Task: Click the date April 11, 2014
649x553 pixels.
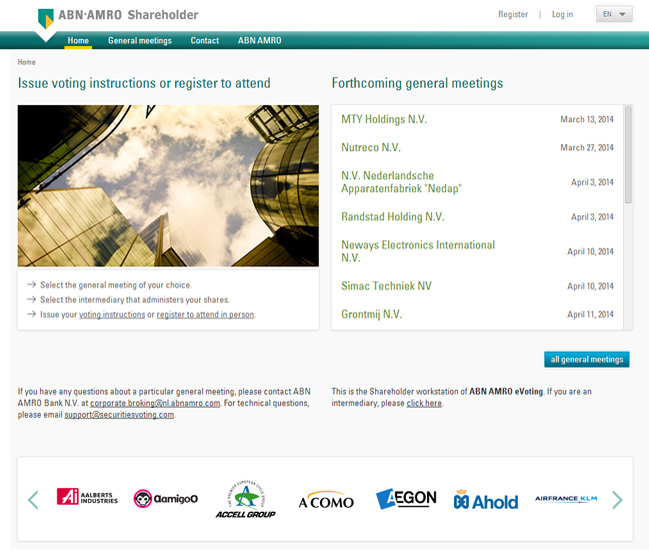Action: pos(590,314)
